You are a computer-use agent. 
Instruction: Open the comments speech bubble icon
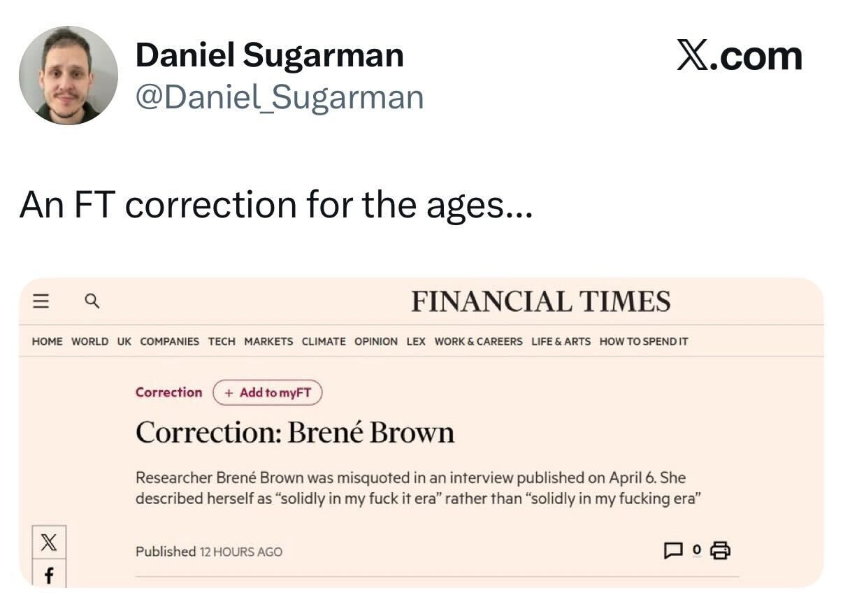pyautogui.click(x=672, y=551)
